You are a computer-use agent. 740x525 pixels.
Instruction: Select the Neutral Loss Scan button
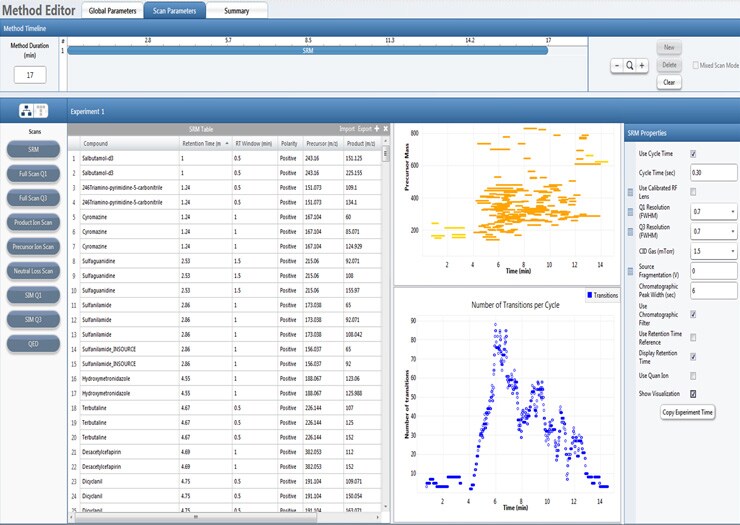tap(33, 271)
